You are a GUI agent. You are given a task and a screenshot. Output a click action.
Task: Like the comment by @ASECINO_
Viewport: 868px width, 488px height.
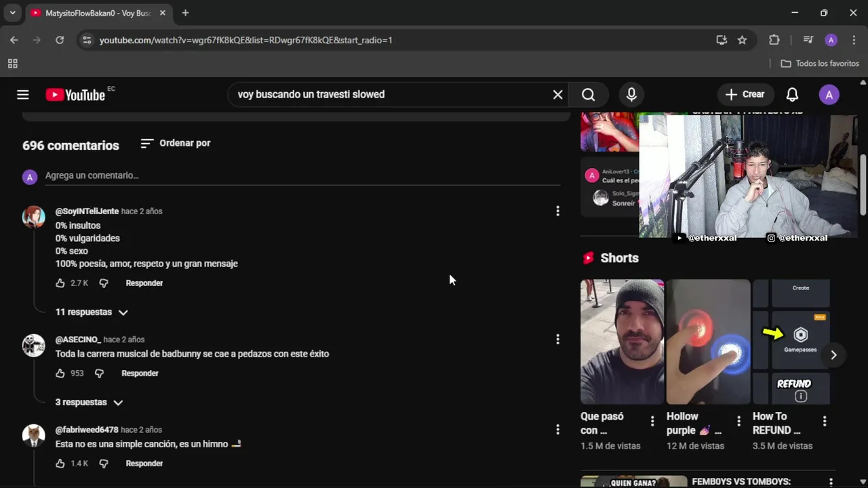[60, 373]
